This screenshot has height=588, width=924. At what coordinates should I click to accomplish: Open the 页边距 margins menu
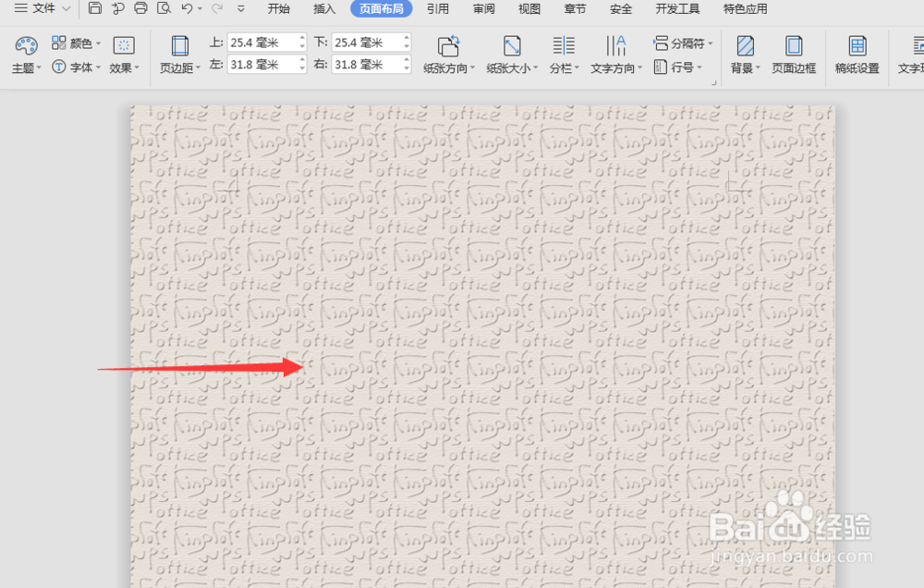coord(180,55)
